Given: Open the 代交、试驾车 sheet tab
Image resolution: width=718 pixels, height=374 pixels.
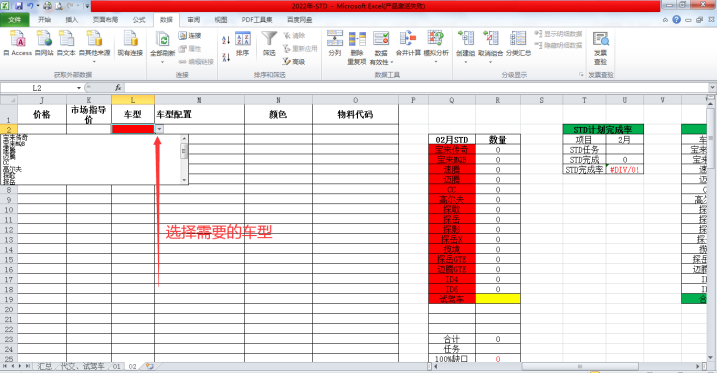Looking at the screenshot, I should tap(82, 367).
